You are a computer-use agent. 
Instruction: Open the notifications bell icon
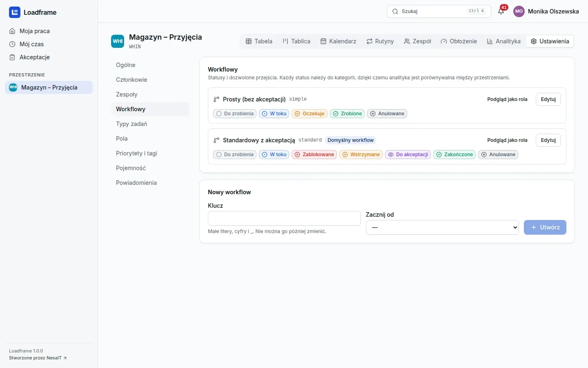[501, 11]
